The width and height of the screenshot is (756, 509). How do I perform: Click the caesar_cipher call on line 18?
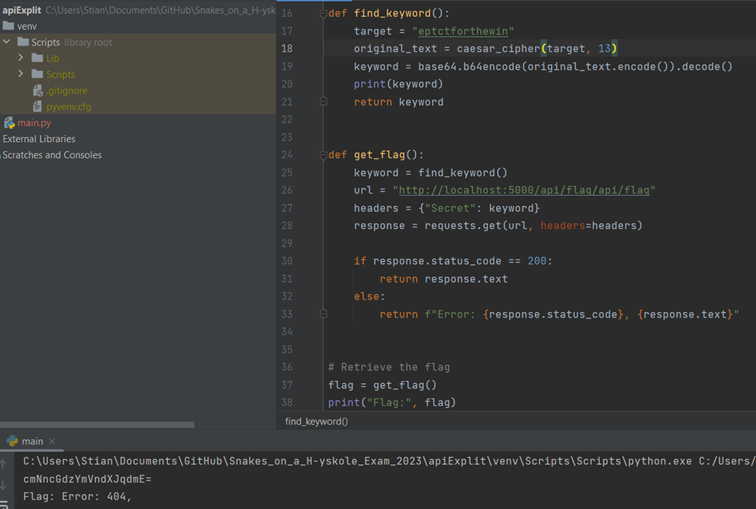pos(537,49)
